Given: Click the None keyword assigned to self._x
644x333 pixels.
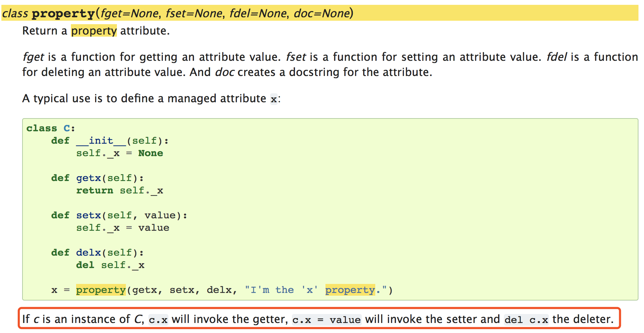Looking at the screenshot, I should pyautogui.click(x=150, y=153).
